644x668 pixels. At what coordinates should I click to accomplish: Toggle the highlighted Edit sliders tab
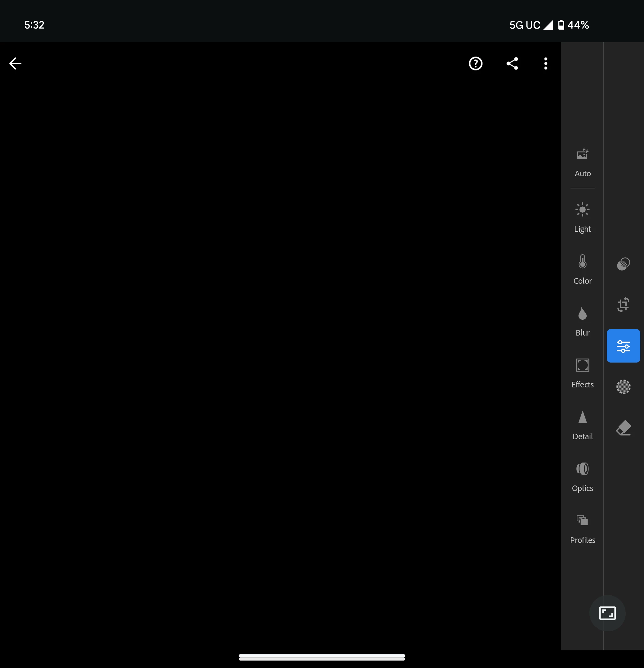(x=623, y=345)
